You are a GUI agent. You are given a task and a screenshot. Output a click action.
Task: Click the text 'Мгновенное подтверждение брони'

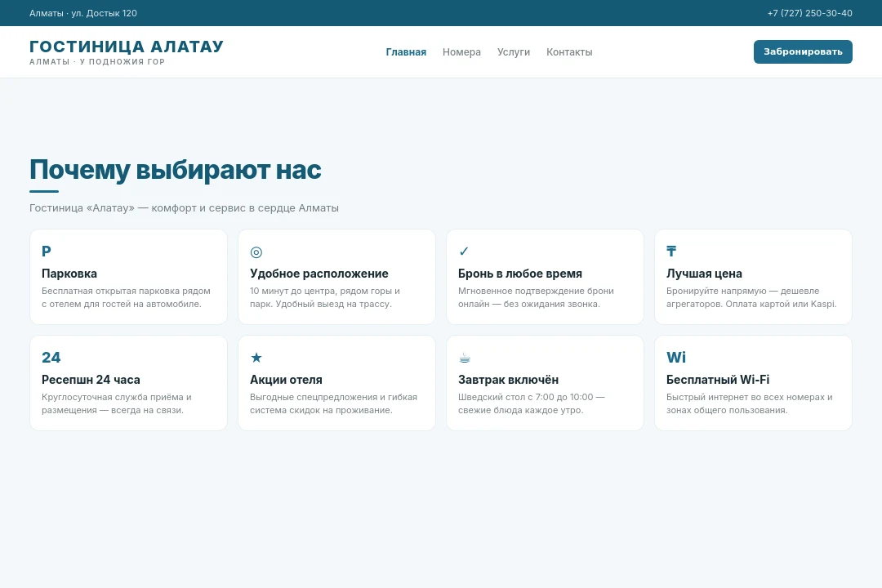536,291
